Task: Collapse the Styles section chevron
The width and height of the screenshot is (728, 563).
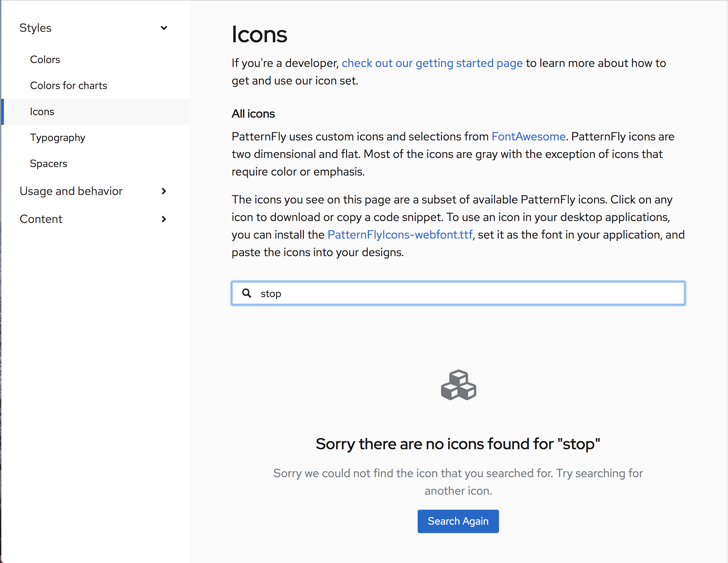Action: pos(164,28)
